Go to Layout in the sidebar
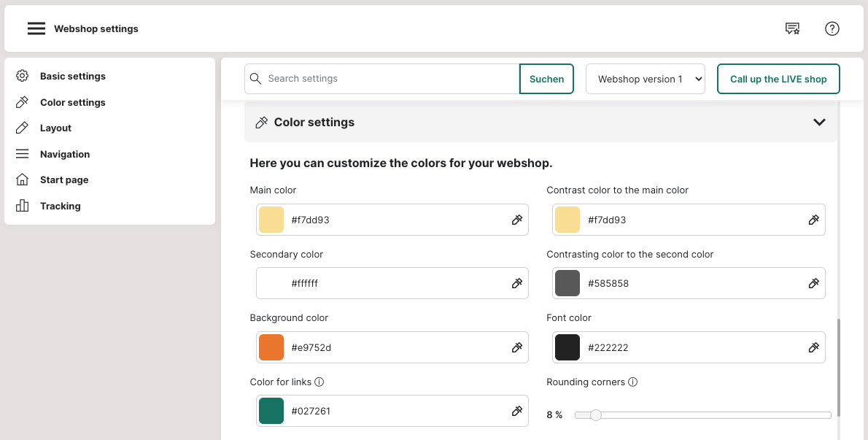The image size is (868, 440). click(x=55, y=128)
